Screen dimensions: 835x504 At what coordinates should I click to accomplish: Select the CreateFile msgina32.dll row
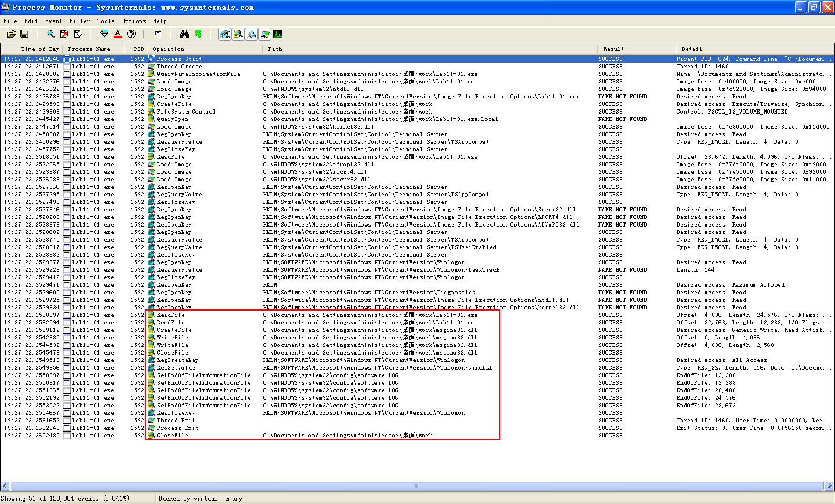coord(418,330)
